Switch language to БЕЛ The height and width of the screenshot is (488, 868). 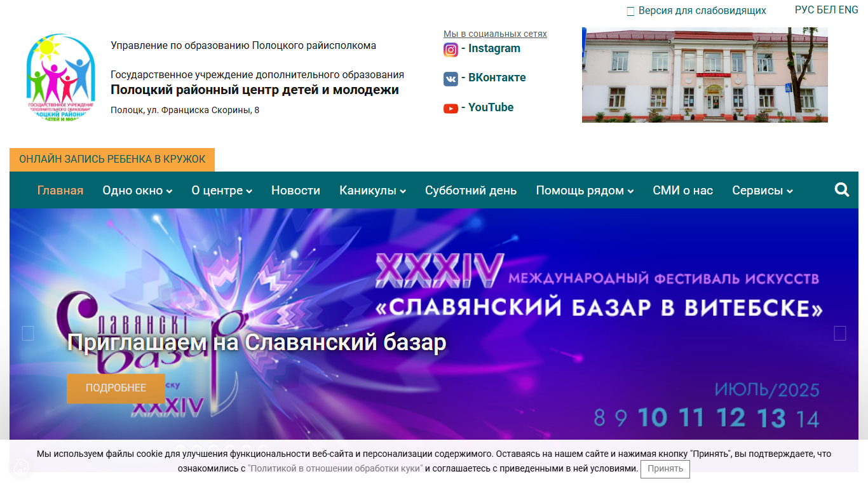point(826,10)
